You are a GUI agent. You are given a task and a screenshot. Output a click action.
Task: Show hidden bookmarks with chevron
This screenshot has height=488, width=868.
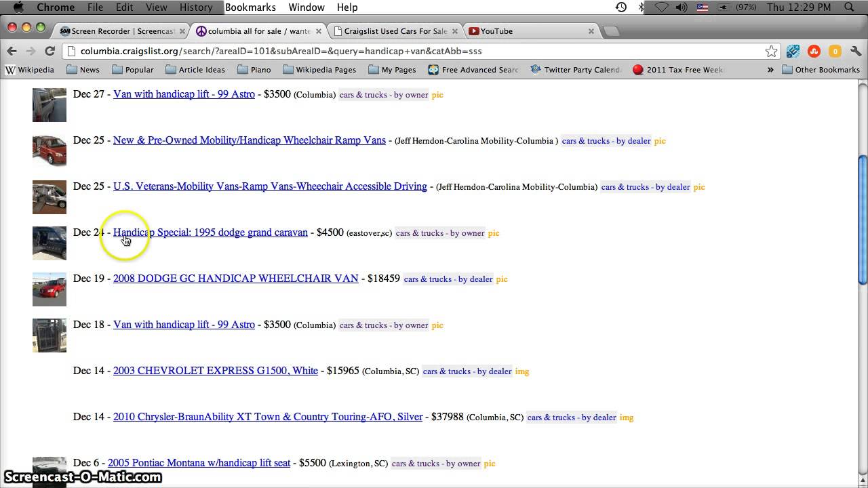770,69
